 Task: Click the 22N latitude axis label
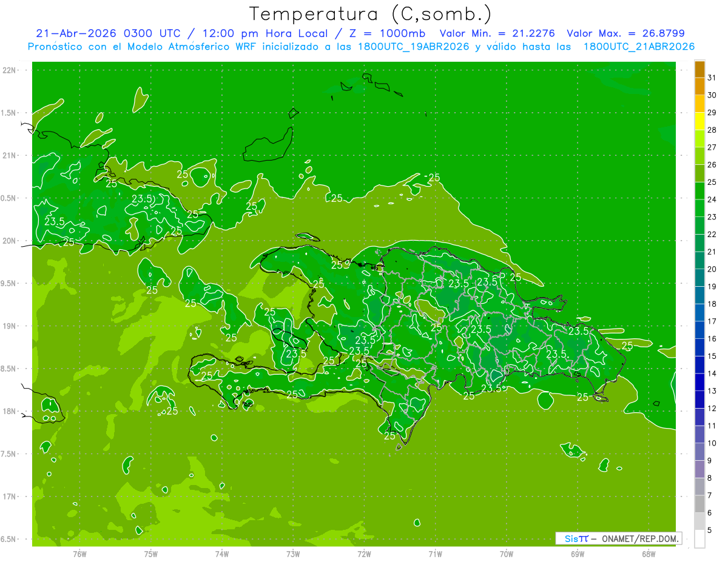[9, 70]
